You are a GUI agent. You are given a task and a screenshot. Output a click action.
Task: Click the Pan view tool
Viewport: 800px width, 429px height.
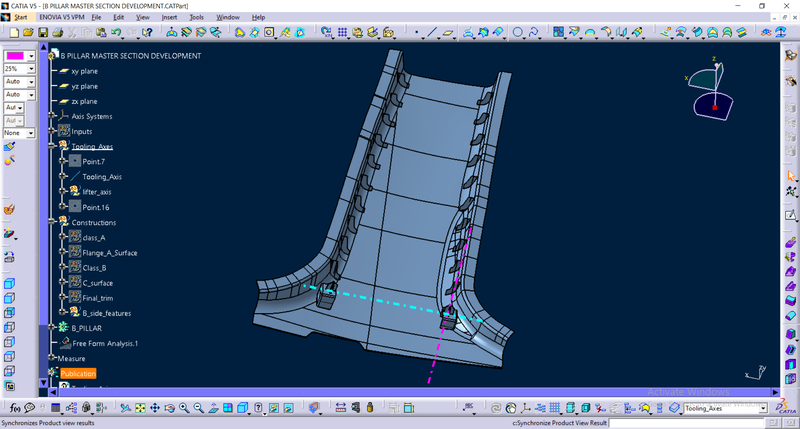(x=156, y=408)
